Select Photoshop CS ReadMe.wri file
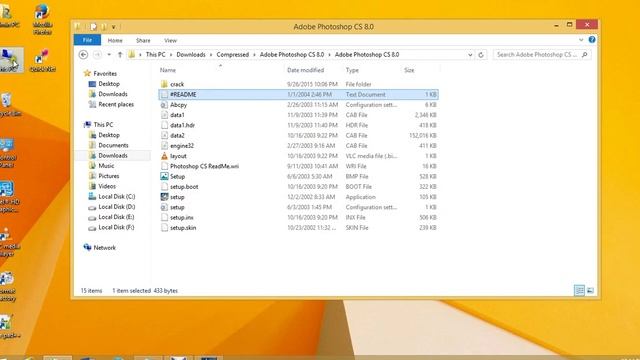The image size is (640, 360). pos(298,166)
